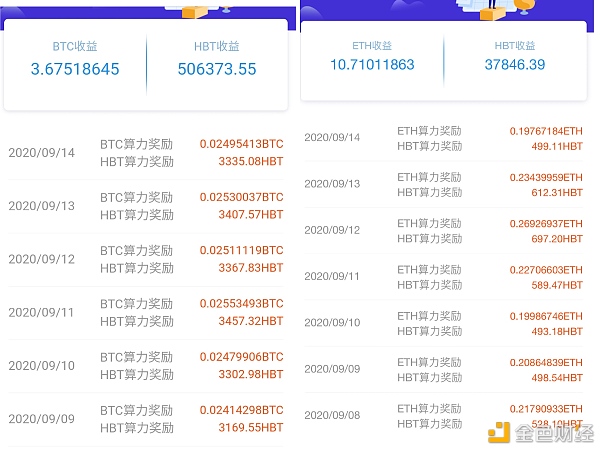Click date 2020/09/11 in the BTC list
The image size is (600, 449).
coord(41,312)
